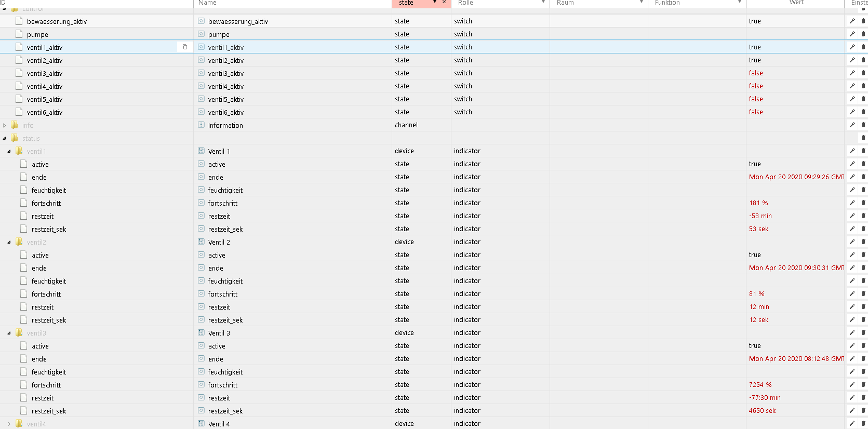
Task: Delete the ventil5_aktiv switch object
Action: [x=863, y=99]
